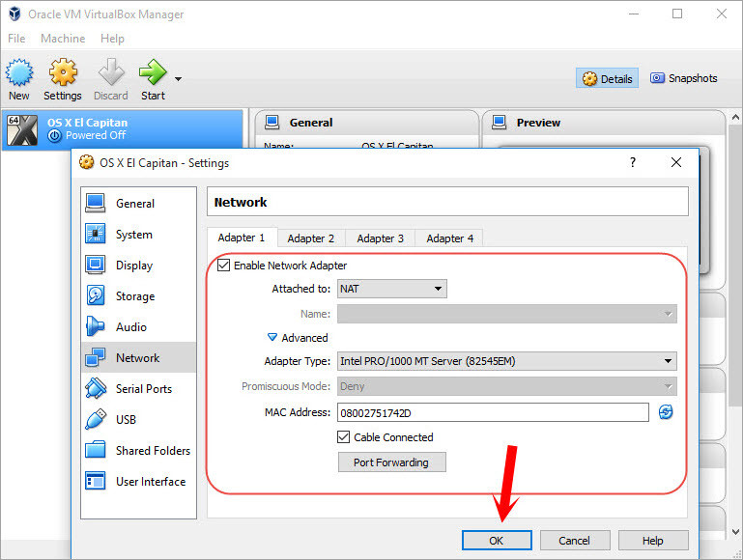The height and width of the screenshot is (560, 743).
Task: Confirm settings with the OK button
Action: click(x=497, y=540)
